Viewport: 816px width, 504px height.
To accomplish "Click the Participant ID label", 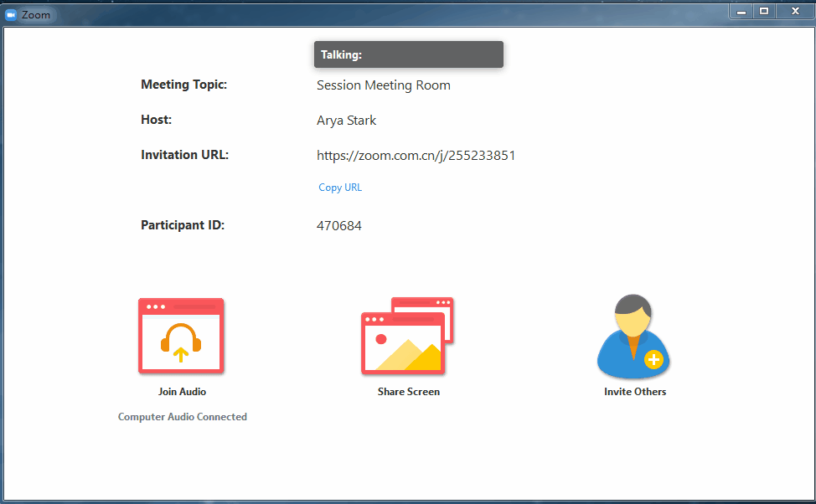I will tap(183, 225).
